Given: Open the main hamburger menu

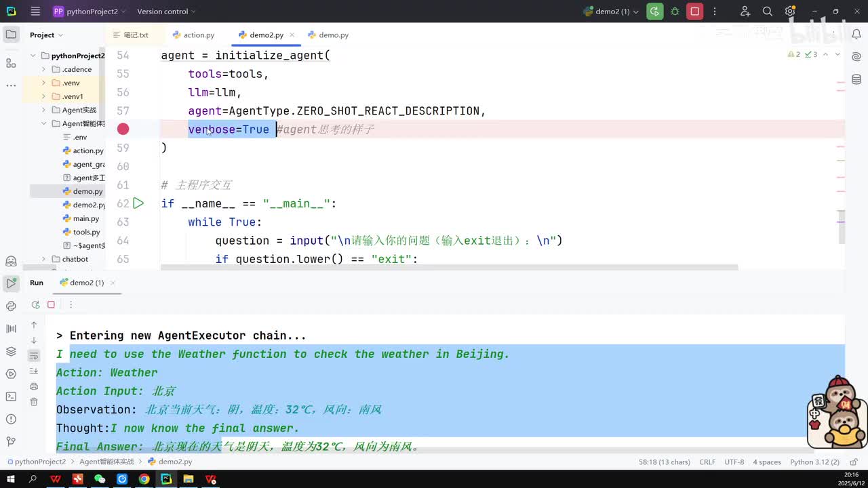Looking at the screenshot, I should pos(35,12).
